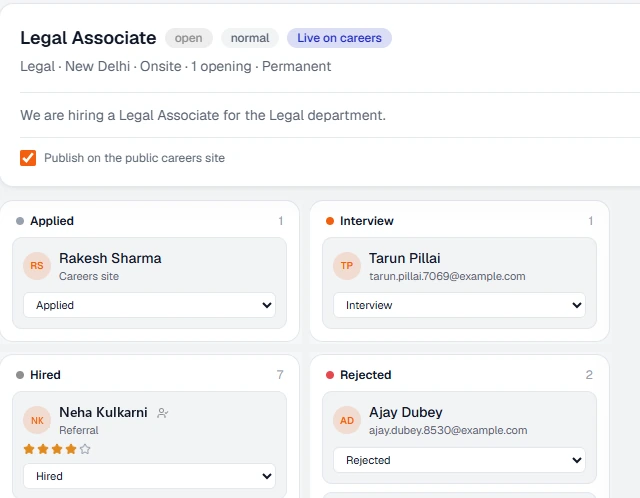Click the Interview column header

[x=367, y=221]
